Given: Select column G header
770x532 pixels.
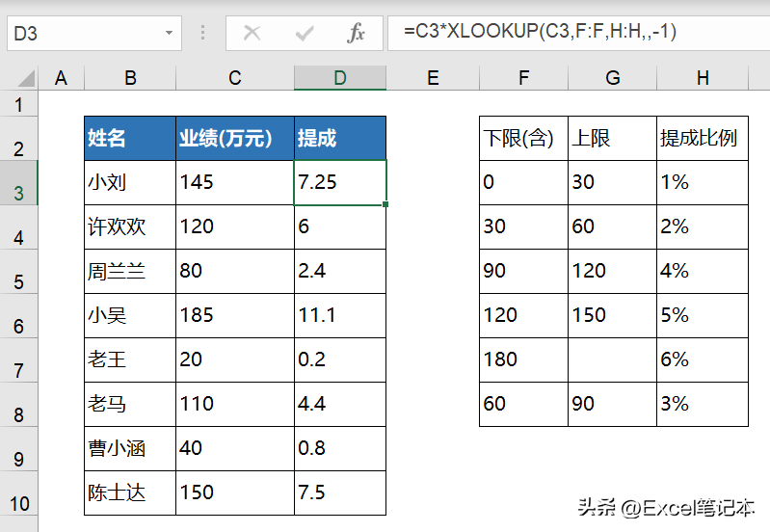Looking at the screenshot, I should point(612,78).
